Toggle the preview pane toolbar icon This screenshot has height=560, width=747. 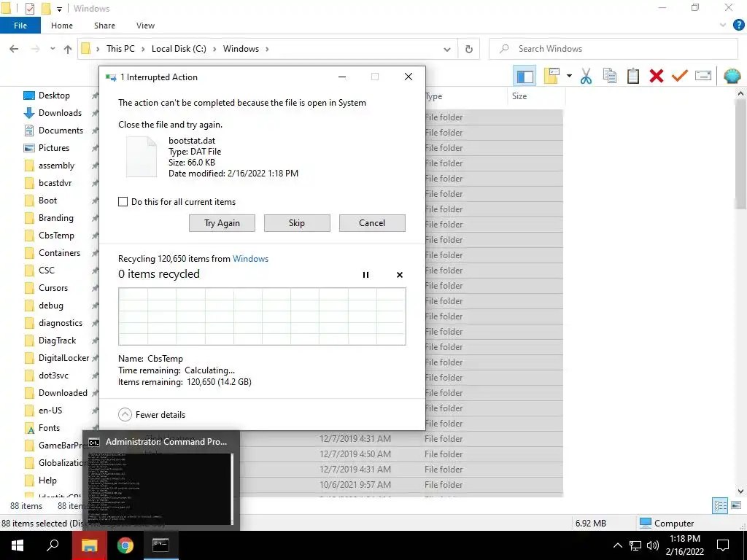click(525, 76)
